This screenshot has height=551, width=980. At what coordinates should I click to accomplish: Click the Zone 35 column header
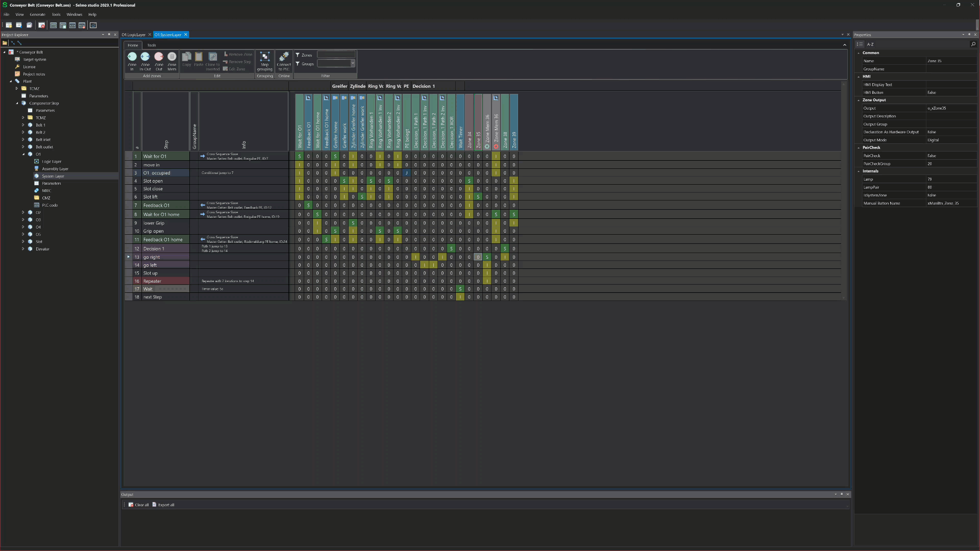pyautogui.click(x=478, y=121)
